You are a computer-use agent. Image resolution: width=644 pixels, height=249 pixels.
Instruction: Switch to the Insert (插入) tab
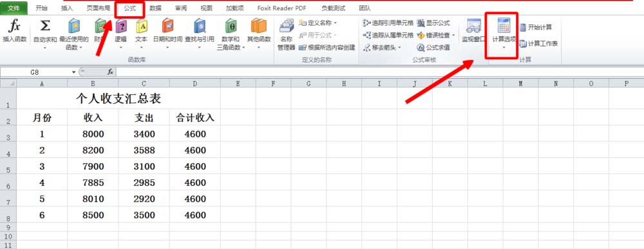coord(67,8)
